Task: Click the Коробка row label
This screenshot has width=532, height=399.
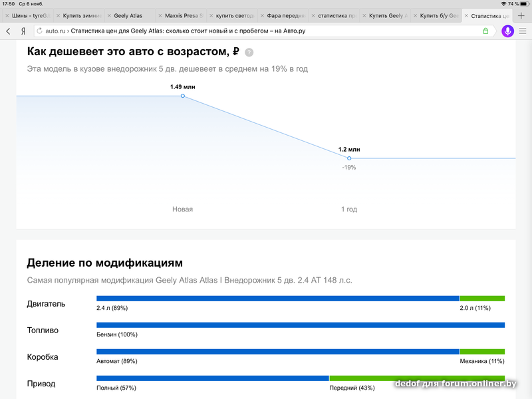Action: tap(43, 357)
